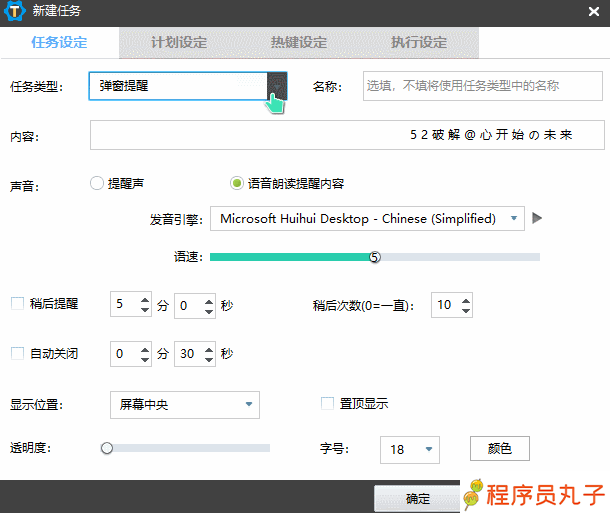
Task: Decrease the 自动关闭 minutes value
Action: click(x=145, y=360)
